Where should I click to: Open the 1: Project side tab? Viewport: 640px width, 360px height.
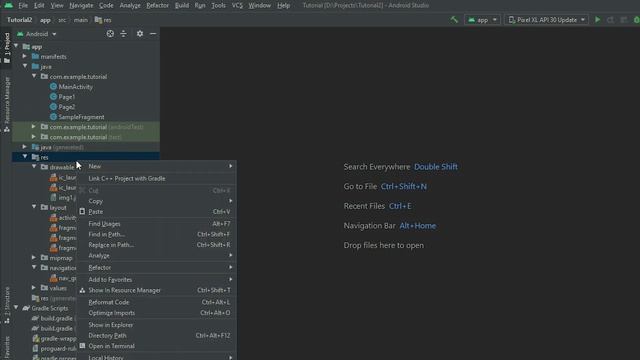(7, 48)
